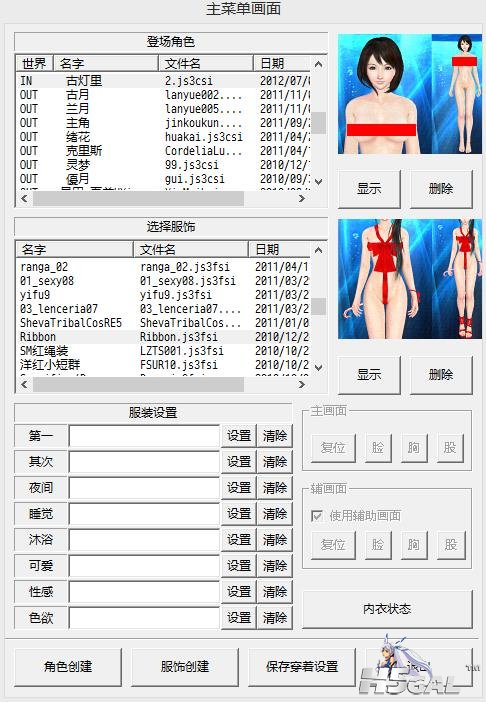The width and height of the screenshot is (486, 702).
Task: Click 删除 button under the costume preview
Action: 441,374
